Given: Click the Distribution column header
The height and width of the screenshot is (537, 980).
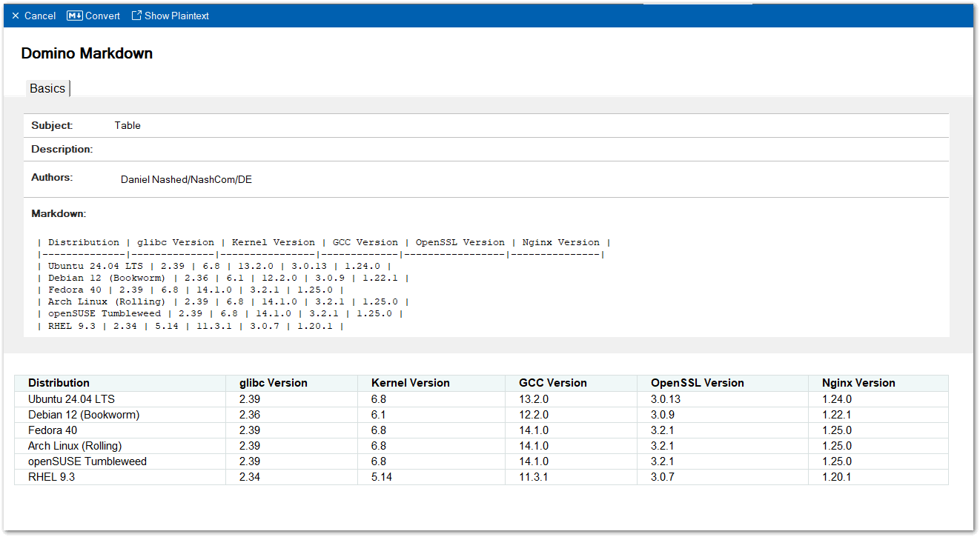Looking at the screenshot, I should 59,383.
